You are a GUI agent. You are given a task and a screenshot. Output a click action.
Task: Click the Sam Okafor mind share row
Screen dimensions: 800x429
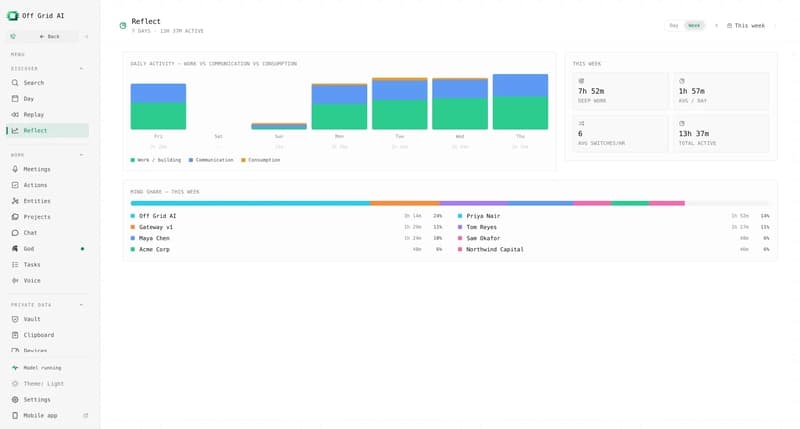coord(614,238)
